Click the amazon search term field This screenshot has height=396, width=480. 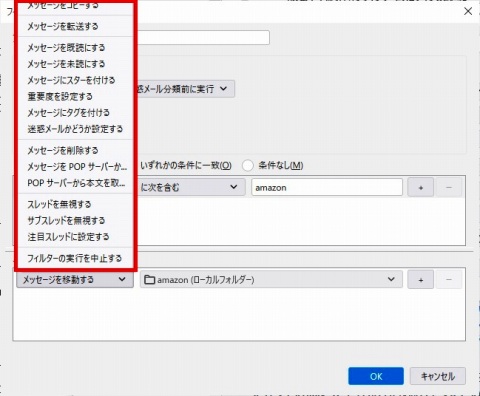point(327,187)
